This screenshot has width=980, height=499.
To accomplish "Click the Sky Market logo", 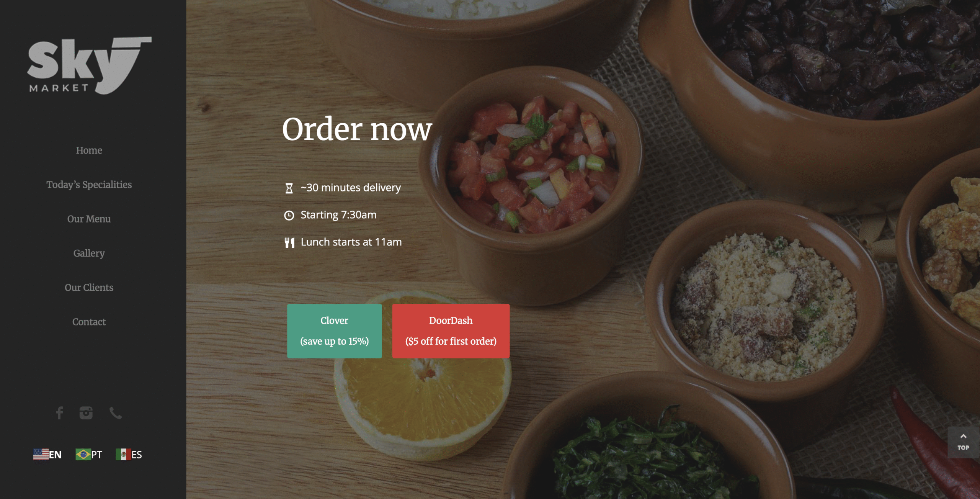I will 89,65.
